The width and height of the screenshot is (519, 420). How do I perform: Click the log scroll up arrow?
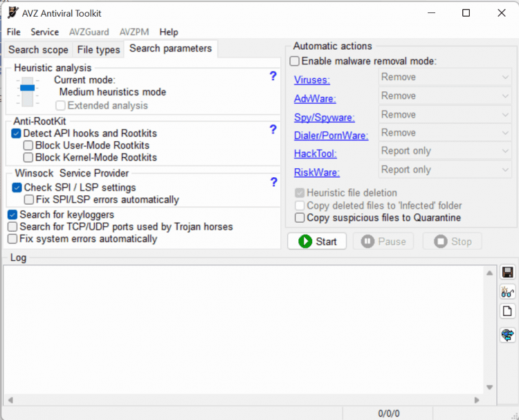[x=489, y=273]
